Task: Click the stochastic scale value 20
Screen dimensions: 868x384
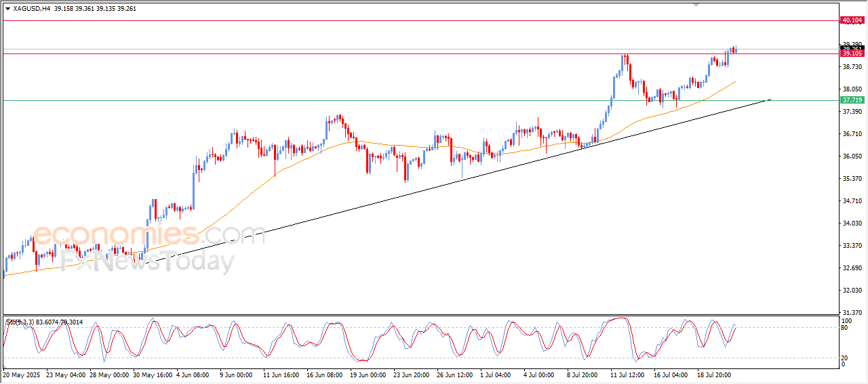Action: 845,358
